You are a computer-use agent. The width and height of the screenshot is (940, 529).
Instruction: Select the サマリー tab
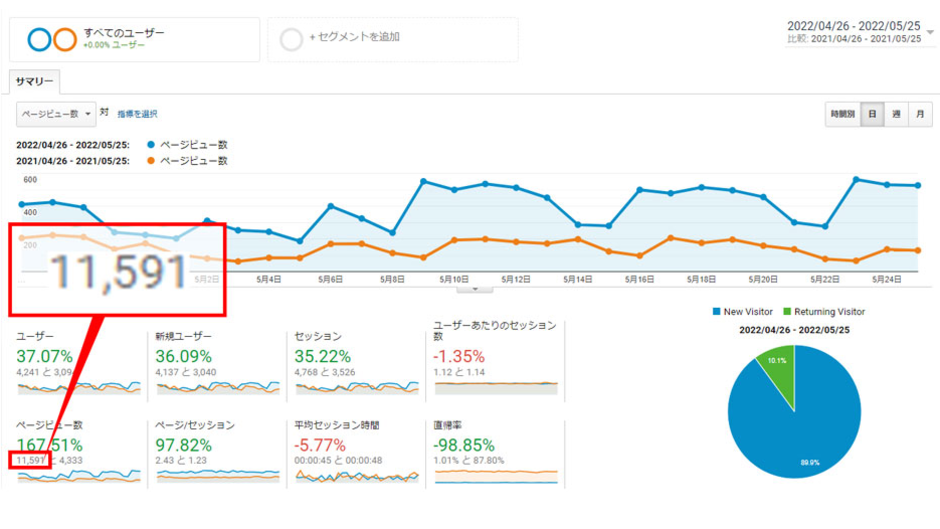pos(34,82)
